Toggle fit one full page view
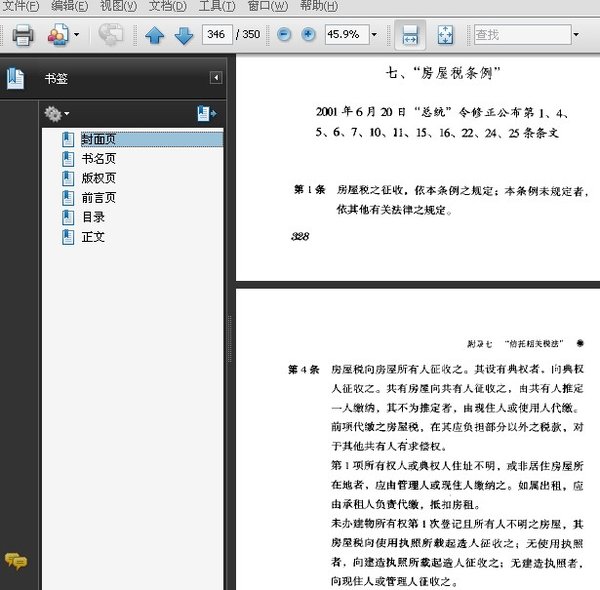The image size is (600, 590). [x=445, y=35]
